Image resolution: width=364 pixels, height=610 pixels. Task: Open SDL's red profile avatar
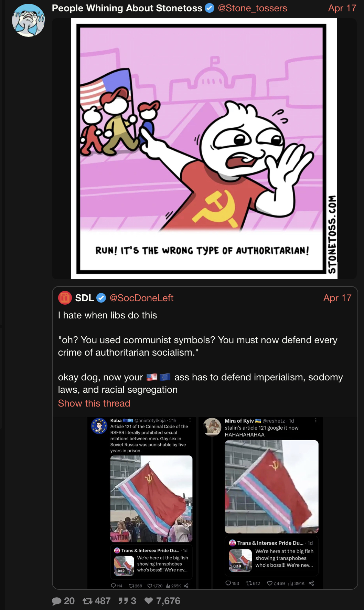[65, 298]
